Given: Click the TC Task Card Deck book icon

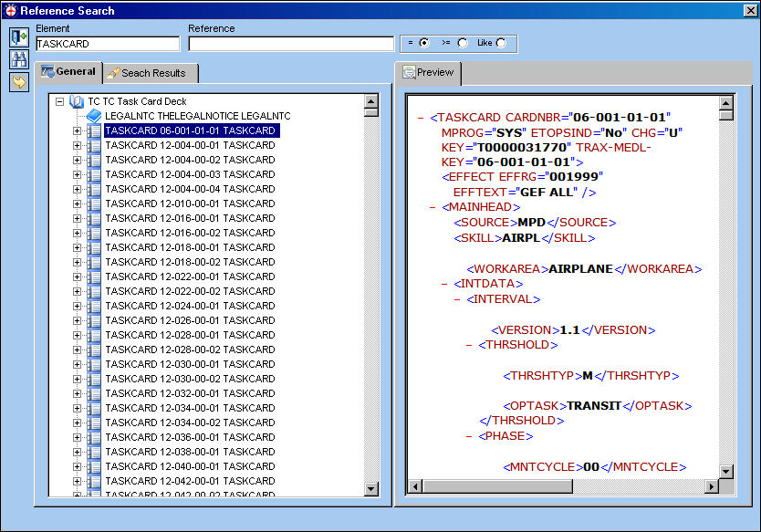Looking at the screenshot, I should 77,101.
